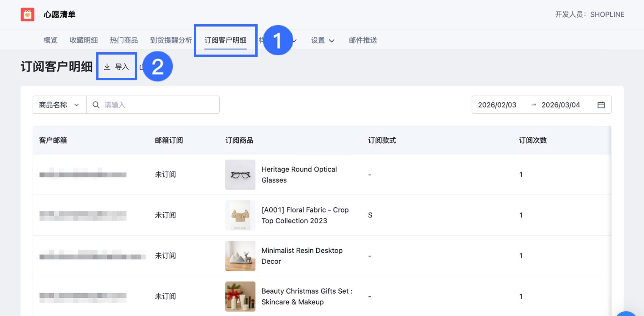Screen dimensions: 644x316
Task: Click the end date 2026/03/04 field
Action: 561,105
